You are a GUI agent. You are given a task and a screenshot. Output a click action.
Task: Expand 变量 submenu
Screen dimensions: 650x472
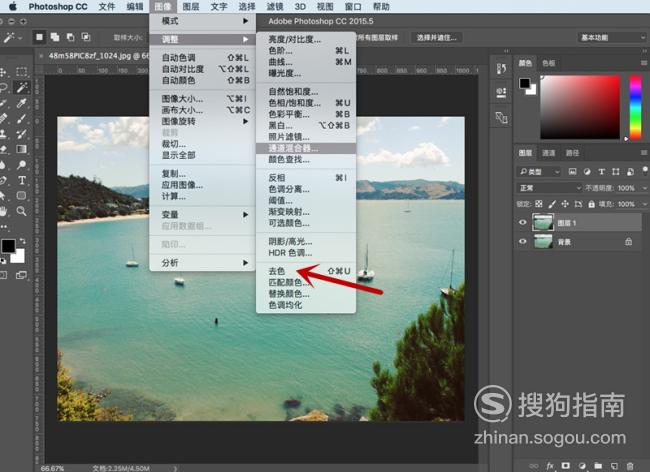coord(202,215)
